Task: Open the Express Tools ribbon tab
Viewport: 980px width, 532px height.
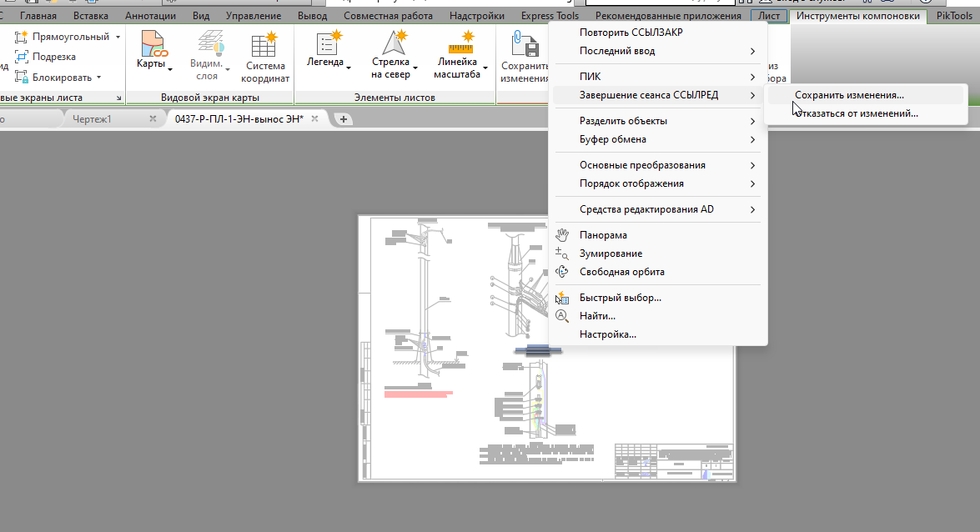Action: pyautogui.click(x=550, y=16)
